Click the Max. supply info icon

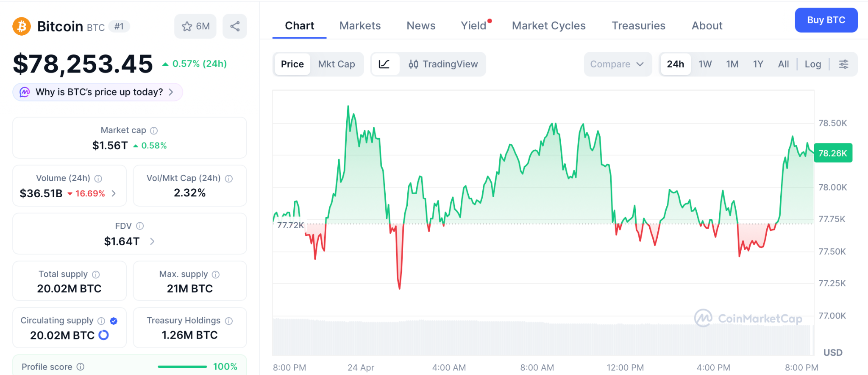pyautogui.click(x=216, y=274)
